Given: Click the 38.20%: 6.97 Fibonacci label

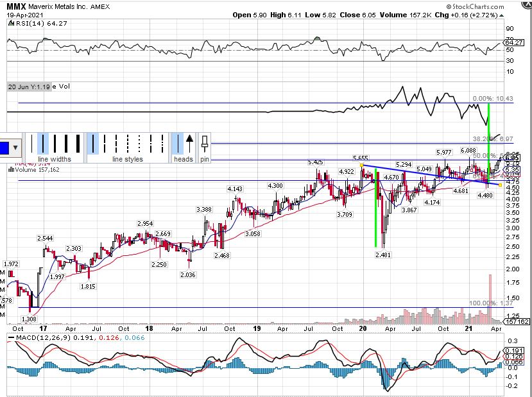Looking at the screenshot, I should point(493,139).
